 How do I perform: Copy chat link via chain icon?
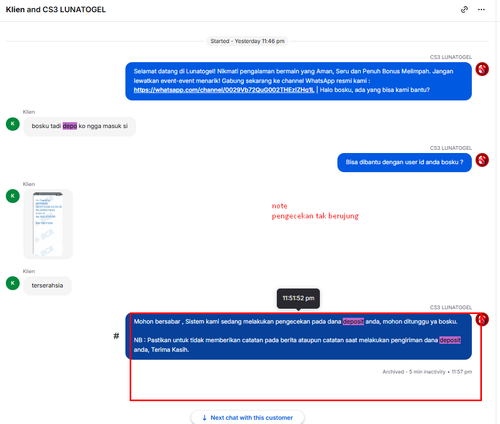point(464,10)
